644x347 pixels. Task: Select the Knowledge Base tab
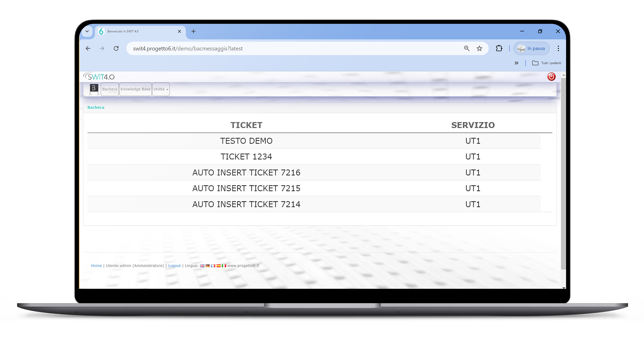click(135, 89)
